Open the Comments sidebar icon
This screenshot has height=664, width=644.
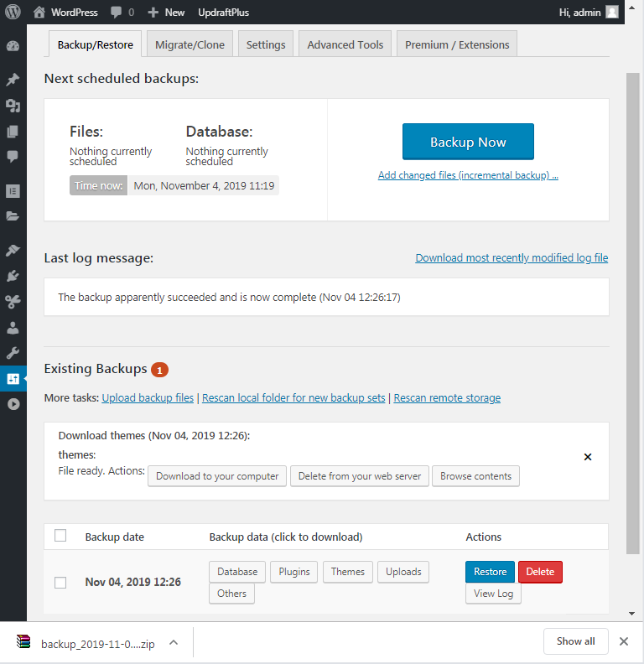click(x=13, y=157)
